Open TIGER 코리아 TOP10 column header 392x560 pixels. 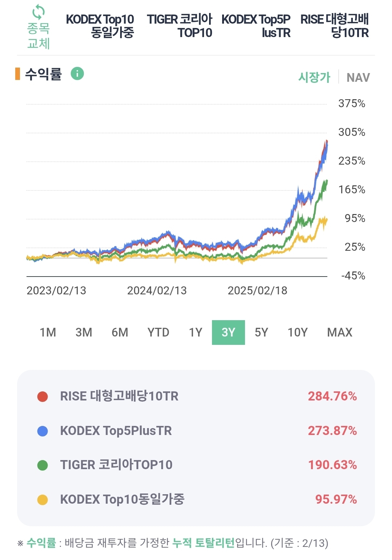[x=180, y=26]
